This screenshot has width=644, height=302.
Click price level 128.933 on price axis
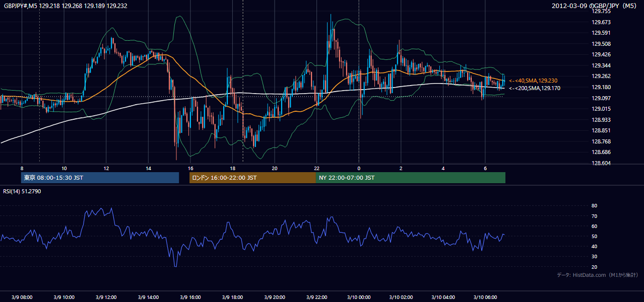pyautogui.click(x=601, y=120)
